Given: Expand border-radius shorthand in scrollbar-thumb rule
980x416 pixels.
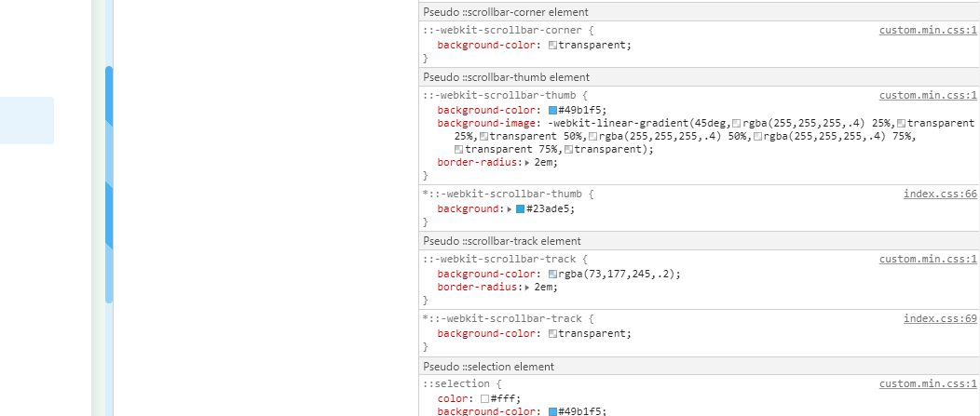Looking at the screenshot, I should (527, 162).
